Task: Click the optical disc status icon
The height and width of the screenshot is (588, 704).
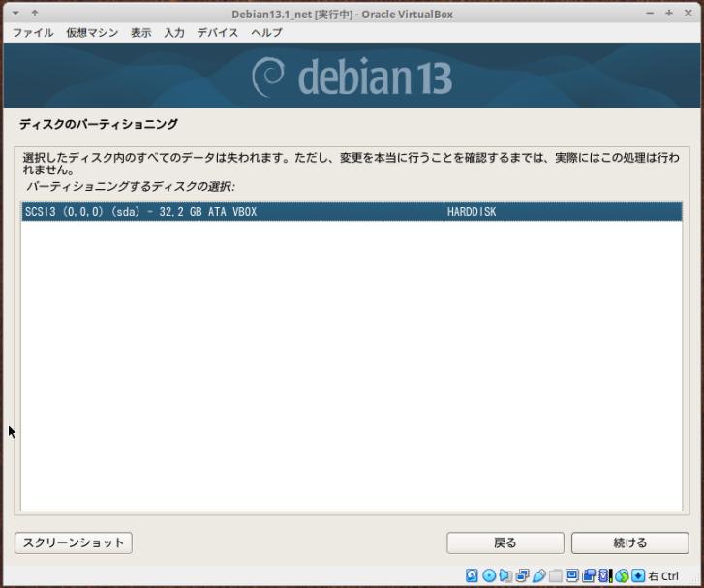Action: click(x=489, y=575)
